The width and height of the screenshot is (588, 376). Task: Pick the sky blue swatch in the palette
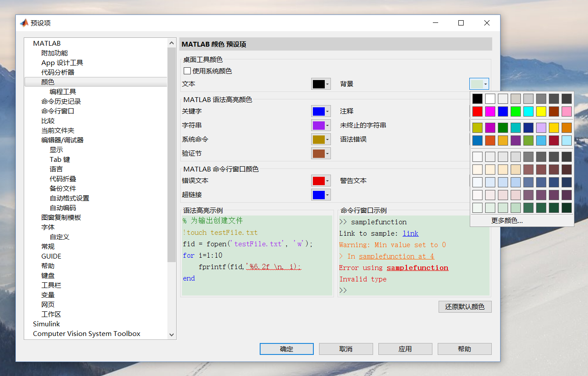[541, 140]
